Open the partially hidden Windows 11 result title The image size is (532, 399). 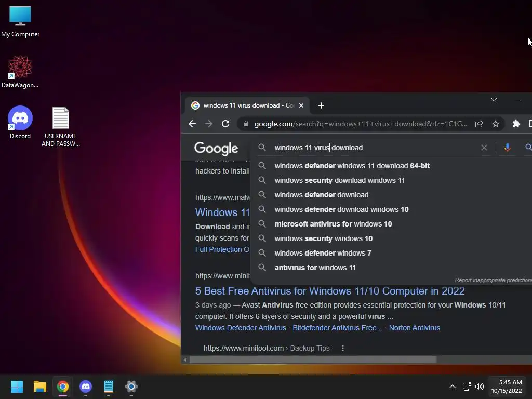point(222,212)
